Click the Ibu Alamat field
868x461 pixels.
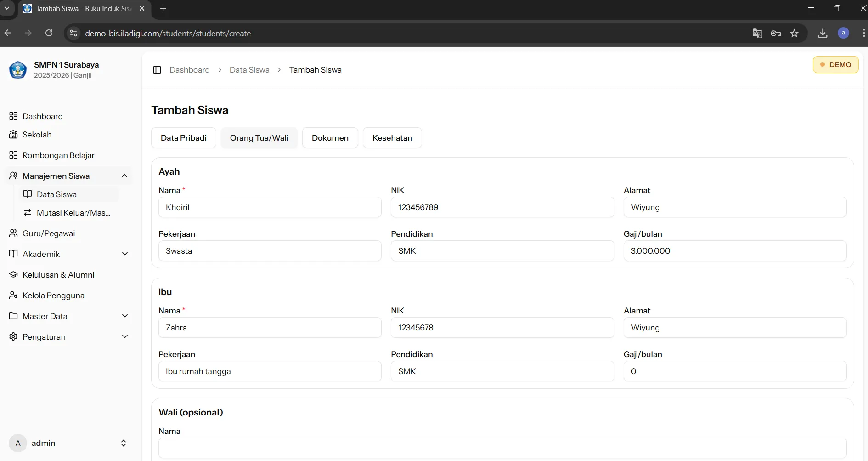(735, 328)
